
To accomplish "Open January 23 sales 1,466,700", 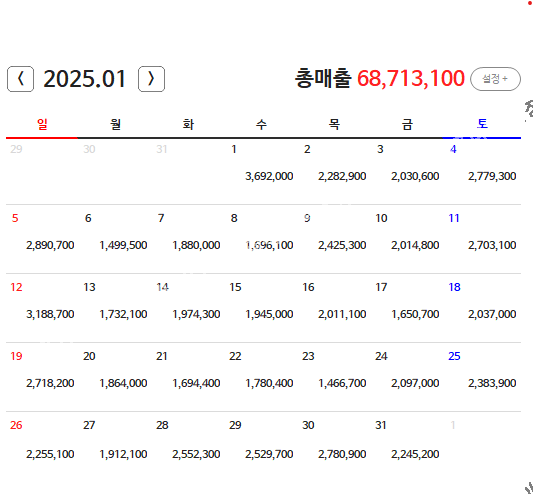I will click(x=342, y=383).
